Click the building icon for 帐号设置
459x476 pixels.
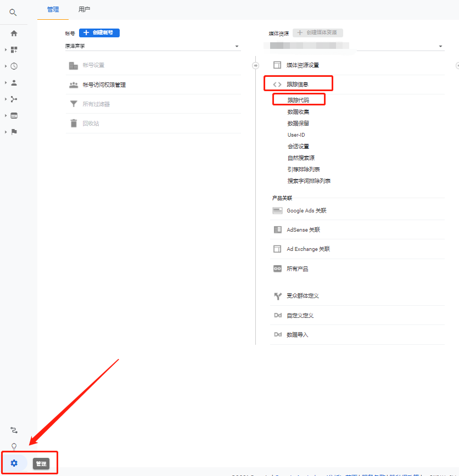[74, 65]
